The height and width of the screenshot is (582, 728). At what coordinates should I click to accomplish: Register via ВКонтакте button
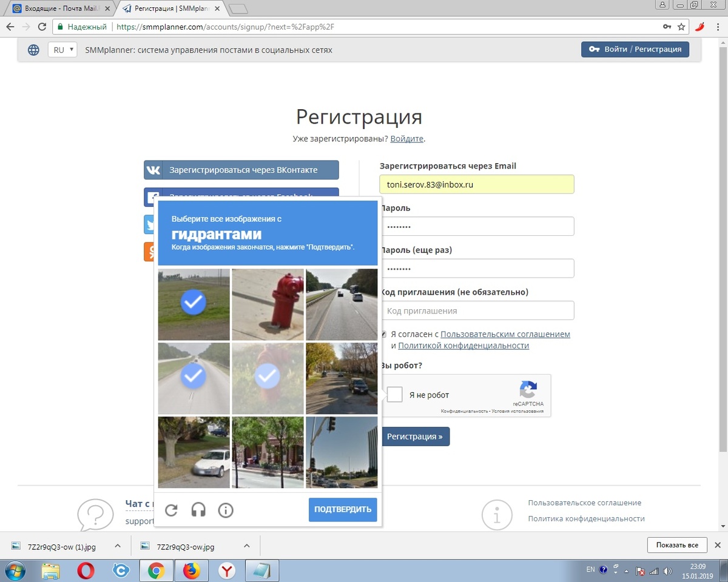241,170
